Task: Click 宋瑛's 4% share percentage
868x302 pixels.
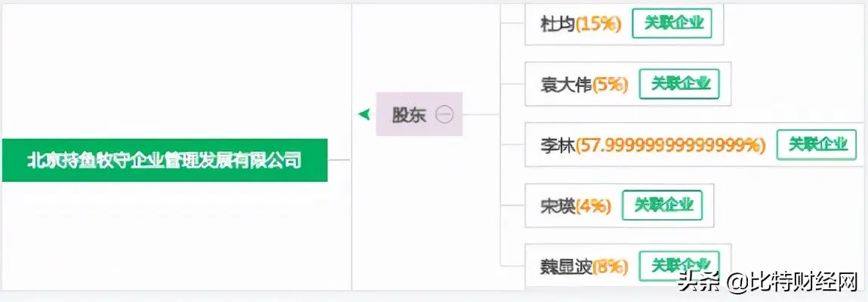Action: click(593, 206)
